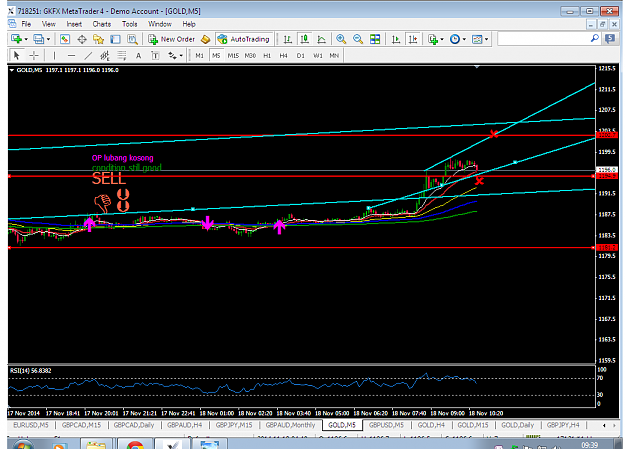Select the Cursor arrow tool
Viewport: 625px width, 449px height.
(16, 56)
